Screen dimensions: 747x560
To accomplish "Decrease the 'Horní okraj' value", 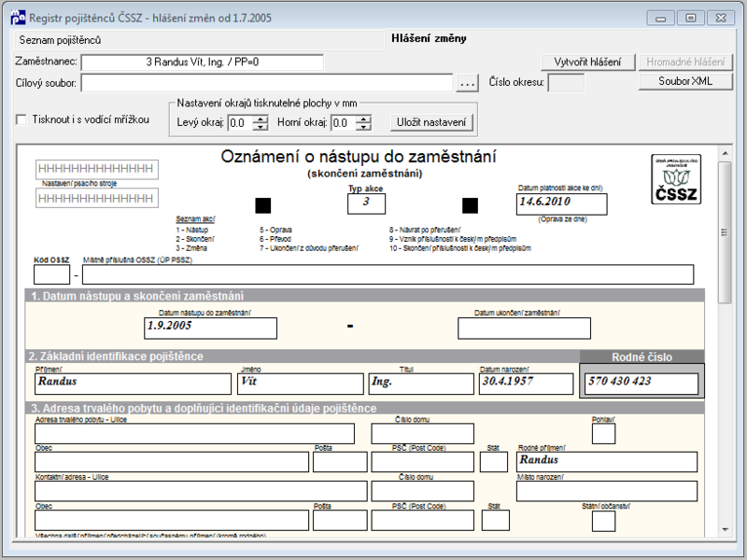I will click(x=363, y=127).
